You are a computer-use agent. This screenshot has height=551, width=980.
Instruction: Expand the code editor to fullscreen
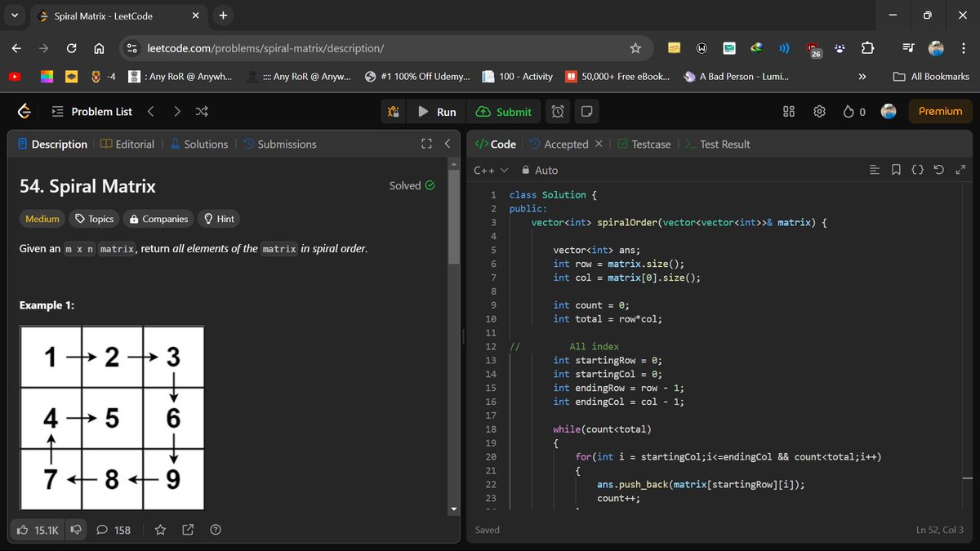960,170
